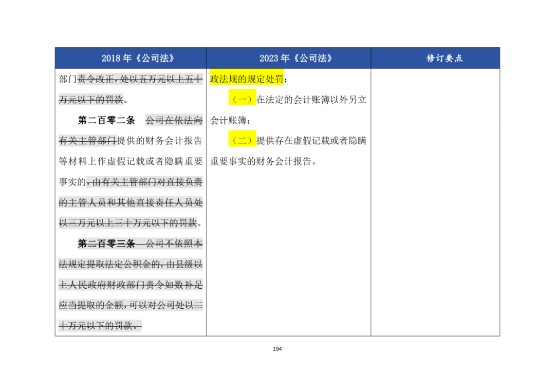Click struck-through text '责令改正,处以五万元以上五十'
The width and height of the screenshot is (555, 392).
point(140,79)
